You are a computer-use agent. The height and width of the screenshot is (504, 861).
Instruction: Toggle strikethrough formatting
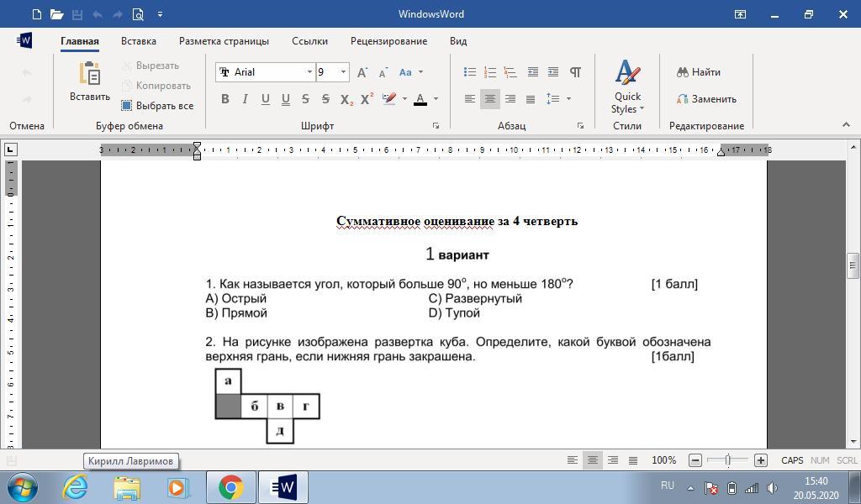pos(305,99)
